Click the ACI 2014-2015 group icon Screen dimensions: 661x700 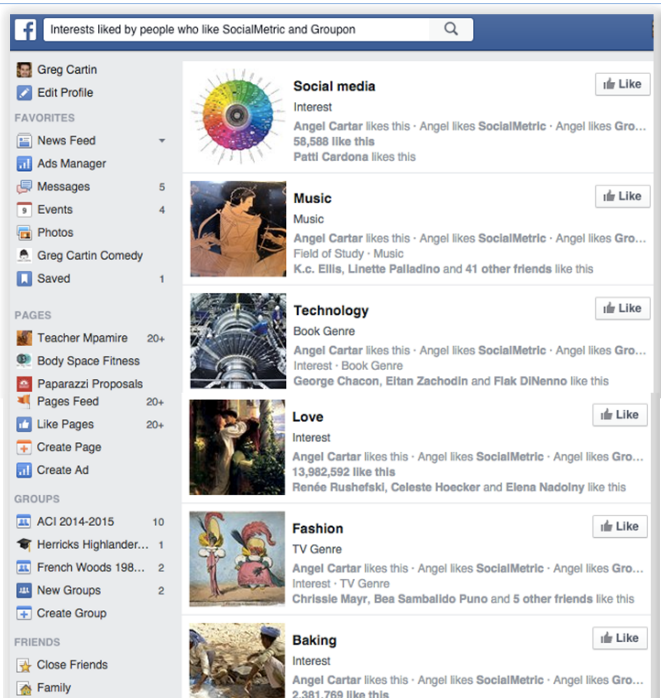pos(24,521)
